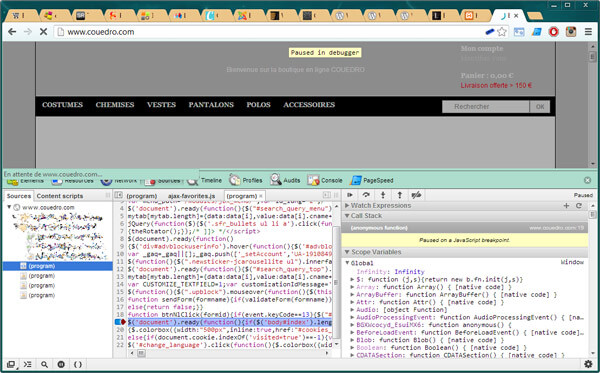The height and width of the screenshot is (373, 600).
Task: Hide the debugger sidebar
Action: [x=326, y=195]
